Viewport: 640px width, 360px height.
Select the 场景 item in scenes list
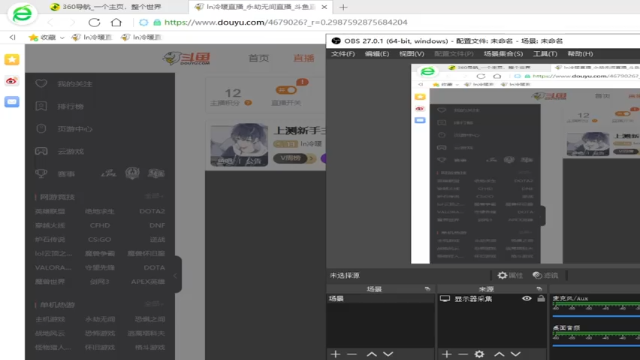[380, 299]
